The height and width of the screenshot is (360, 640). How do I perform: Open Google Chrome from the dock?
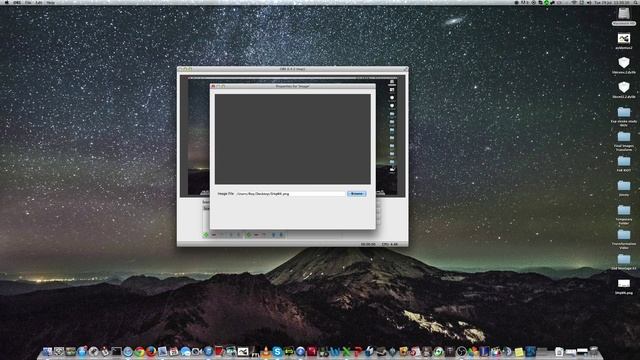click(140, 351)
